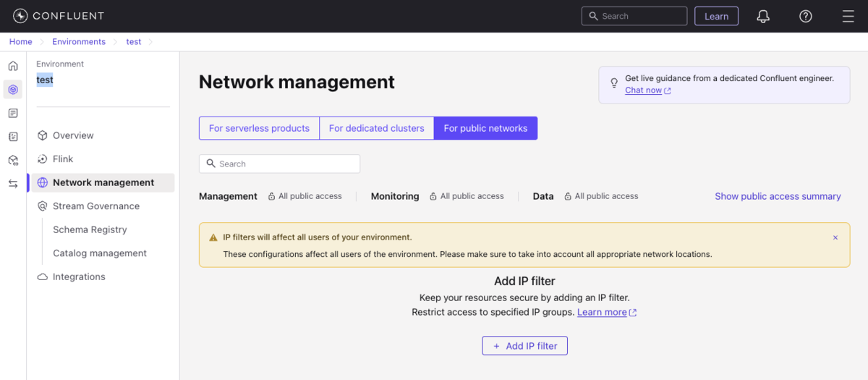Click the Confluent logo icon
Image resolution: width=868 pixels, height=380 pixels.
point(20,16)
